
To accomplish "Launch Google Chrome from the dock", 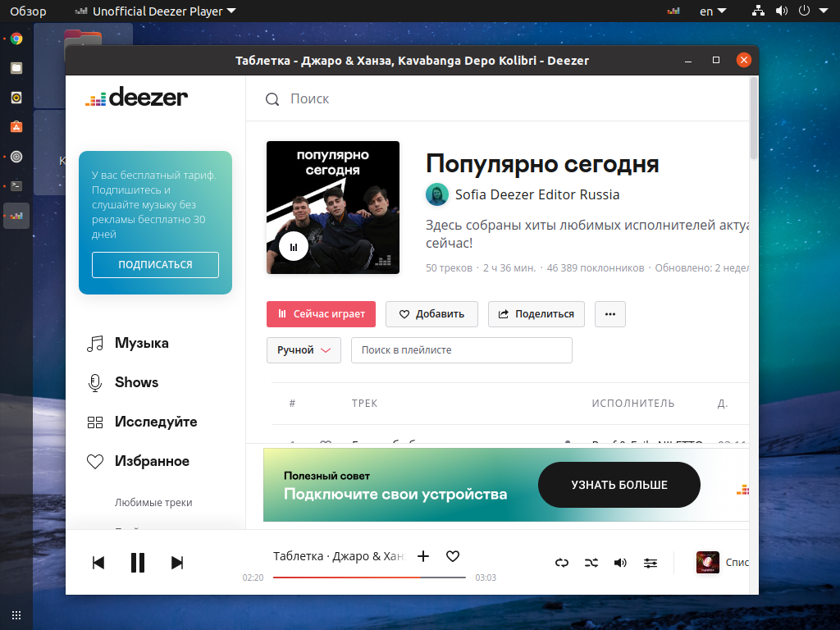I will pyautogui.click(x=16, y=39).
